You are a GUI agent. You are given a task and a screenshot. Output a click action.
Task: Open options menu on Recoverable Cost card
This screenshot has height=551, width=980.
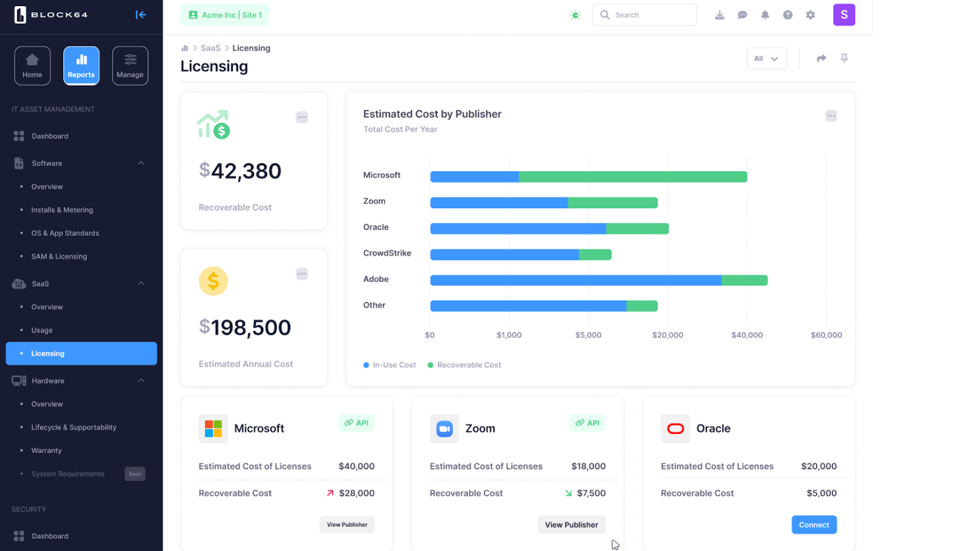point(302,117)
